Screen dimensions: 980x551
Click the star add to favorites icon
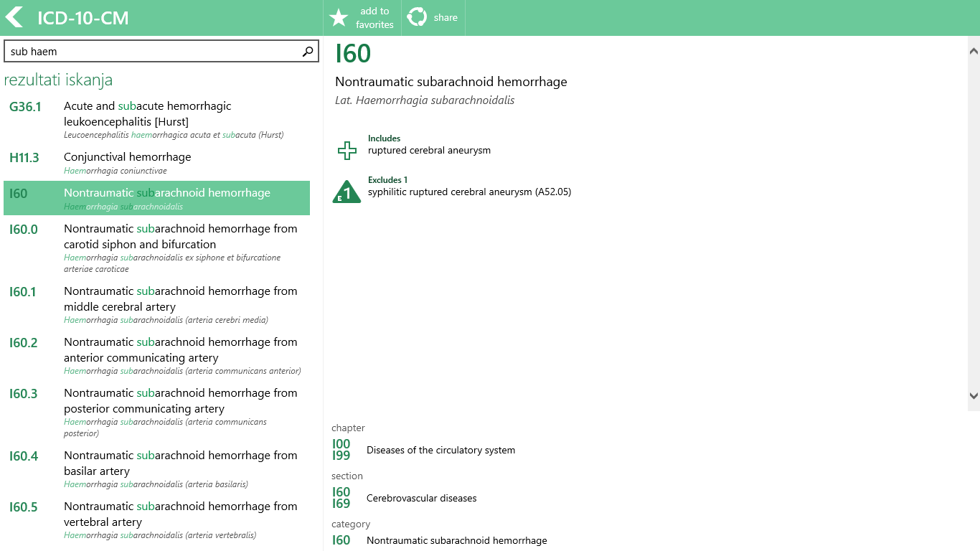coord(339,18)
